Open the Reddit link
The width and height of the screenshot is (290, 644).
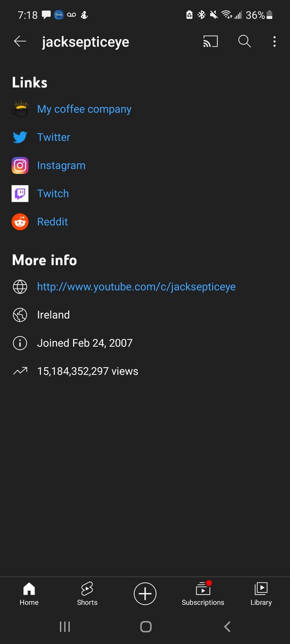pos(53,222)
